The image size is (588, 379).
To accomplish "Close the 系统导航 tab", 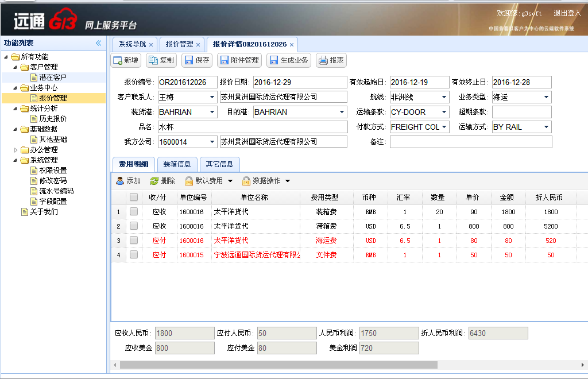I will pyautogui.click(x=151, y=45).
